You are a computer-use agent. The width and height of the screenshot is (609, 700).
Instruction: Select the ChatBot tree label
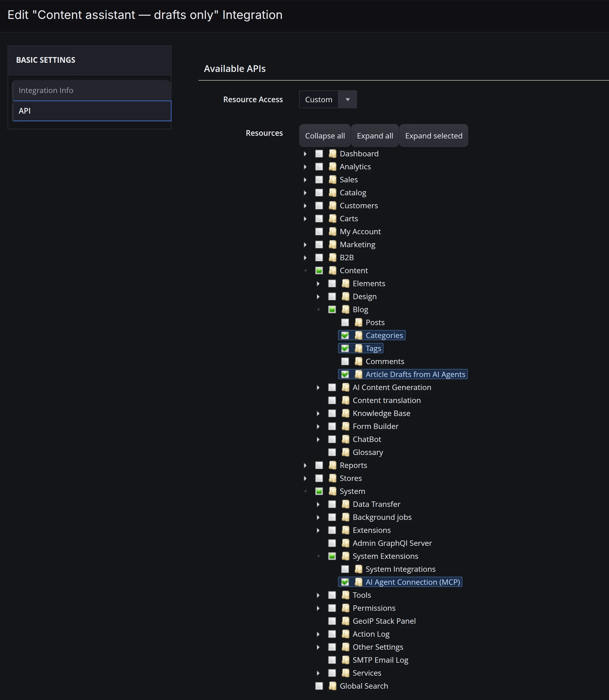tap(367, 439)
